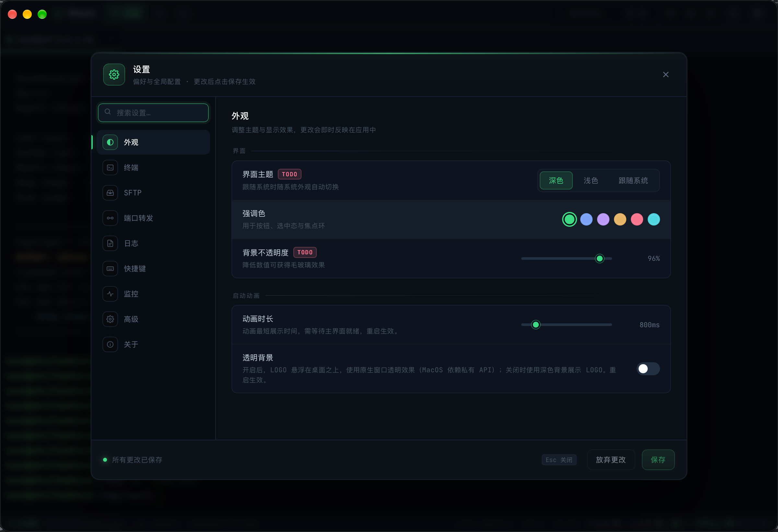778x532 pixels.
Task: Pick the orange accent color
Action: coord(620,219)
